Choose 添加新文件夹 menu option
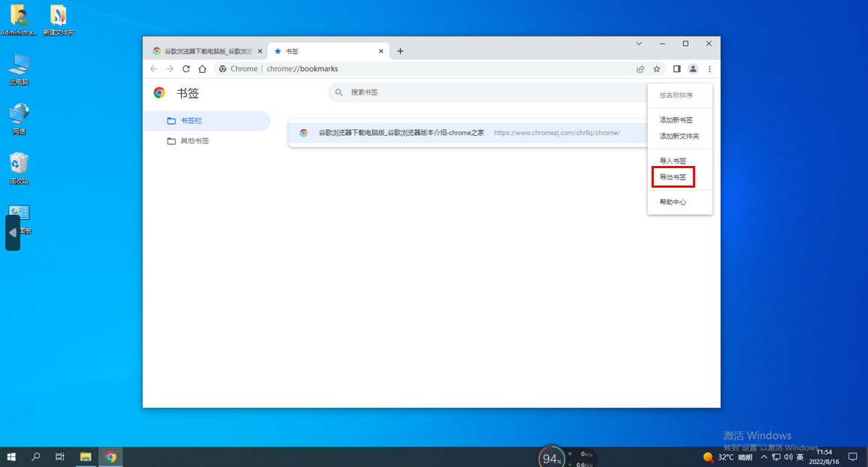The width and height of the screenshot is (868, 467). click(x=679, y=137)
